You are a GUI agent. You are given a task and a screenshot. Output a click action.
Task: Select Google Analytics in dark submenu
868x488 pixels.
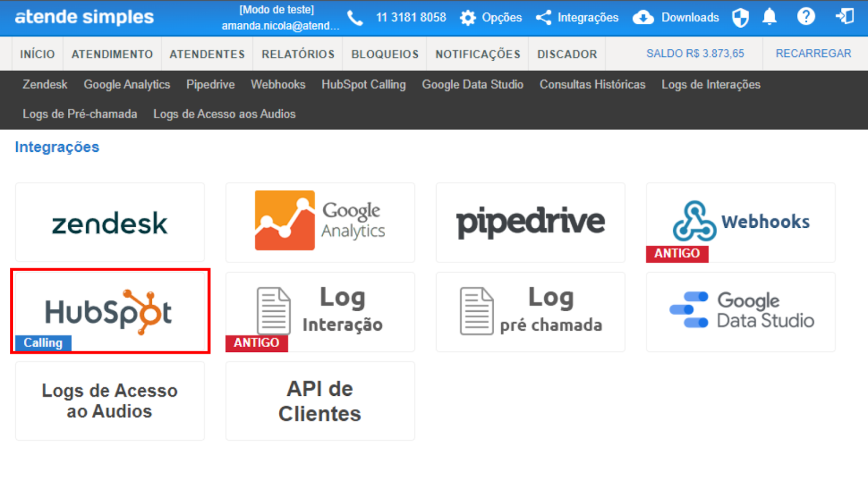(x=127, y=85)
